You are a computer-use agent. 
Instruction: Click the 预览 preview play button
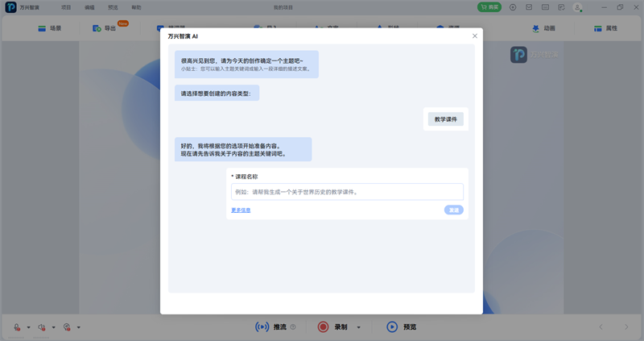tap(392, 326)
